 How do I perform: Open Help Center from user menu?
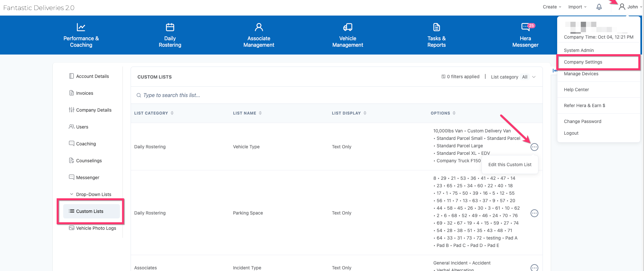(576, 90)
